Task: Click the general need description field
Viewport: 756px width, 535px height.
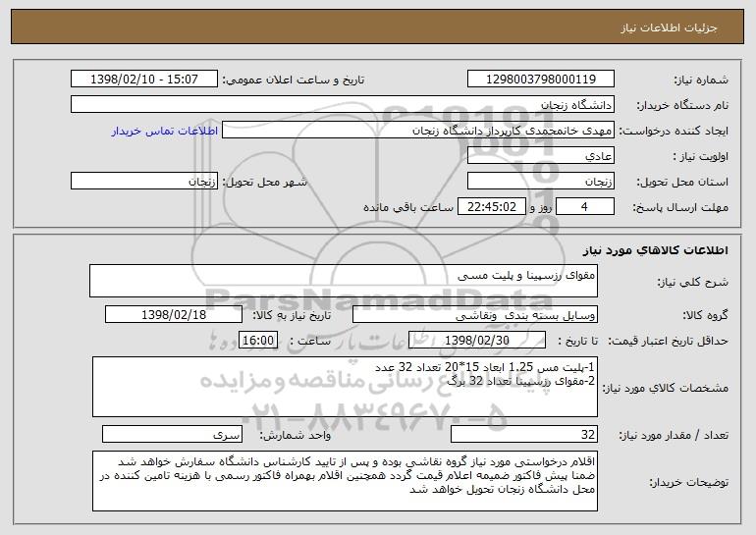Action: [x=344, y=281]
